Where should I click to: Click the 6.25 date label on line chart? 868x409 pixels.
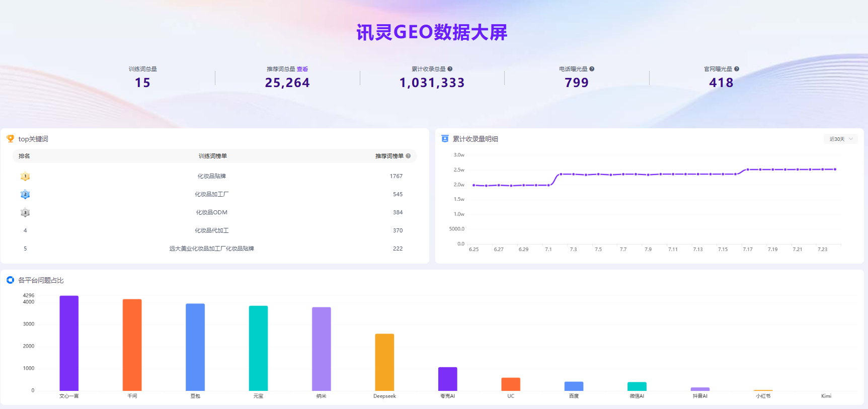coord(474,249)
